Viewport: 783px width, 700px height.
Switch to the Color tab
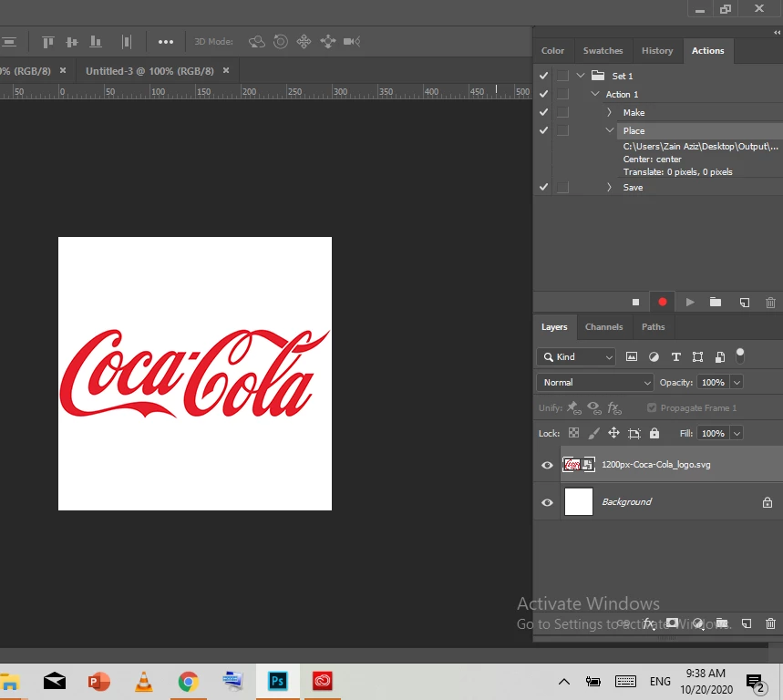coord(552,50)
